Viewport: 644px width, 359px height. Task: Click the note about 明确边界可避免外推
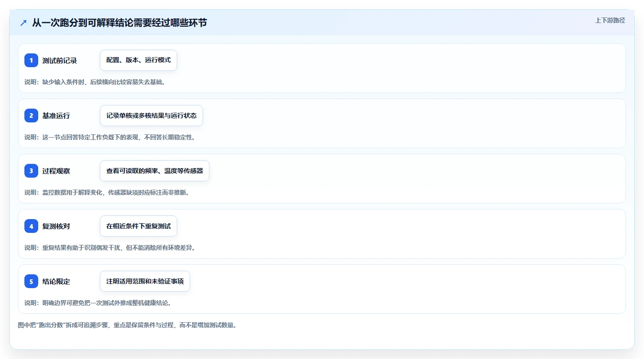tap(98, 303)
